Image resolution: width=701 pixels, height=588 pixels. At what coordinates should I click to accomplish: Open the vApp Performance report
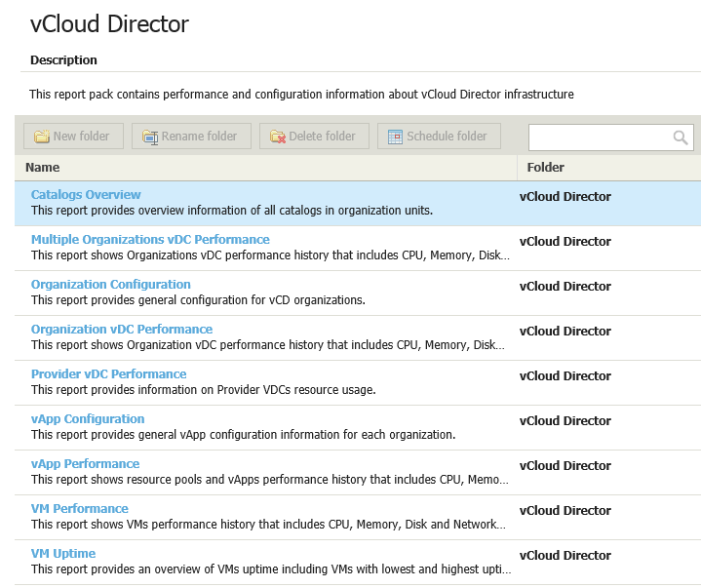pyautogui.click(x=85, y=464)
